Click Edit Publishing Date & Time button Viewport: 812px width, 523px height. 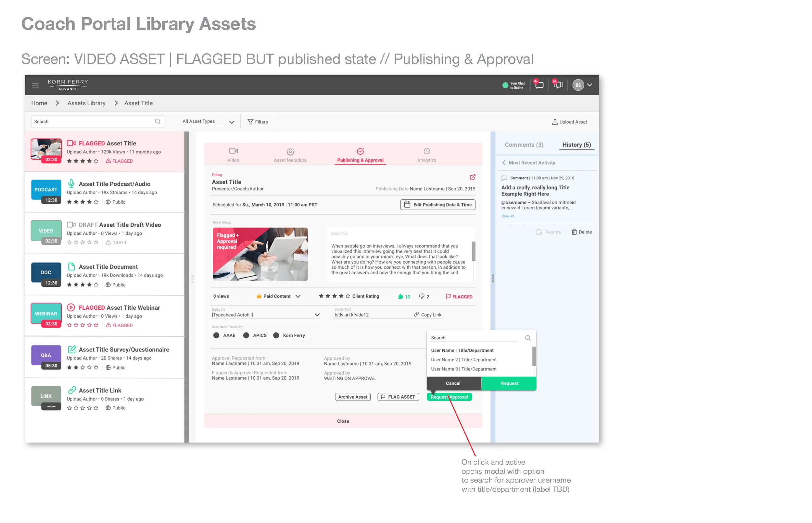point(438,205)
